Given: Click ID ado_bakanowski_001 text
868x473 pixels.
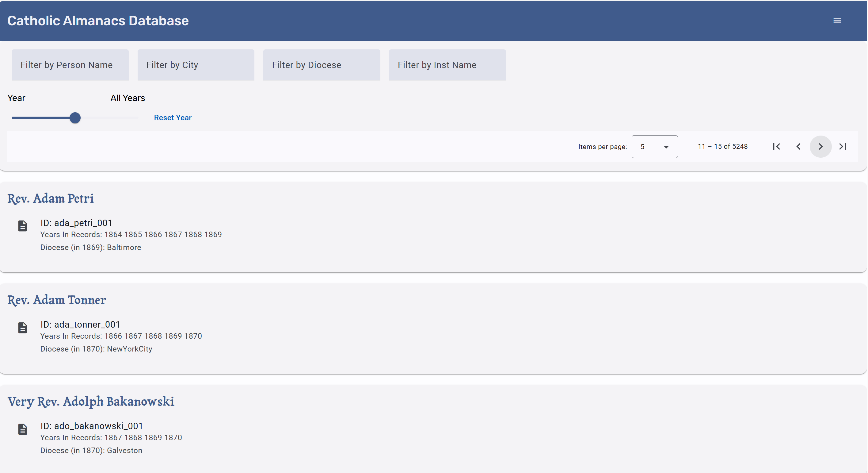Looking at the screenshot, I should click(x=92, y=426).
